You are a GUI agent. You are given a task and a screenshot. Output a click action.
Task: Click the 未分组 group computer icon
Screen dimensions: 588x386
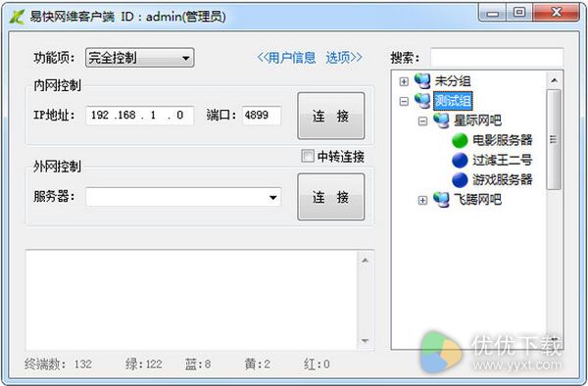pyautogui.click(x=422, y=80)
